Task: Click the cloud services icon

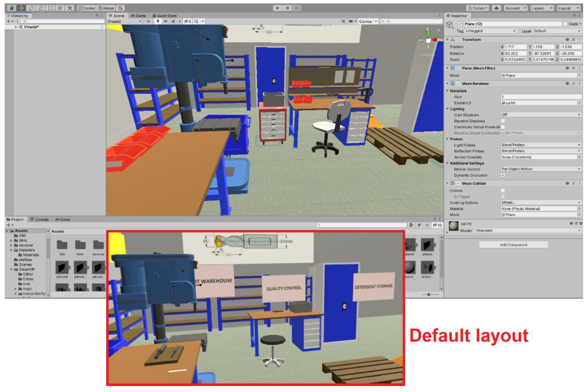Action: 496,8
